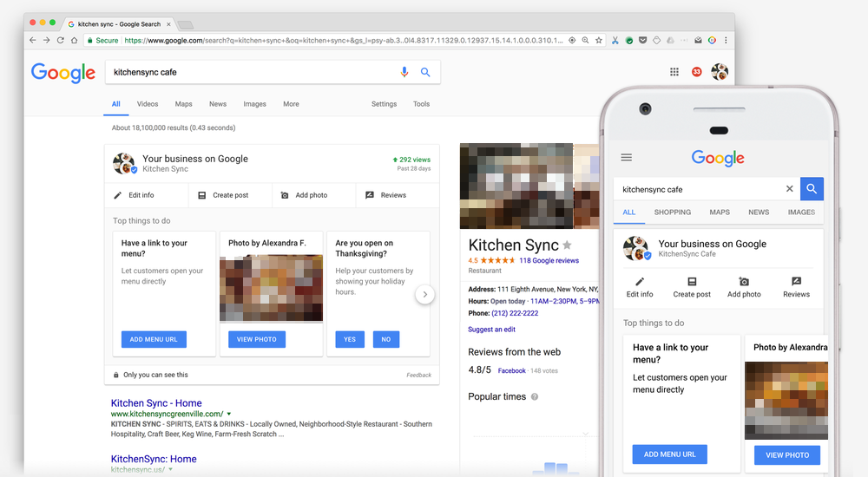Open the Google apps grid
Viewport: 868px width, 477px height.
674,72
